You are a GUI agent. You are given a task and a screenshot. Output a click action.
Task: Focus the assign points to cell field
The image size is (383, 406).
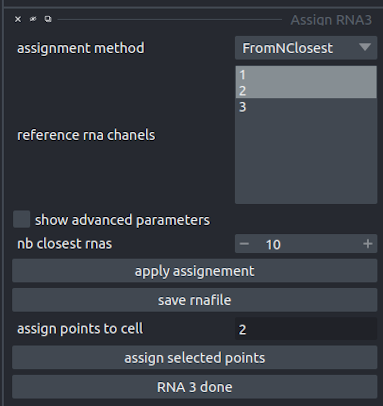(306, 329)
